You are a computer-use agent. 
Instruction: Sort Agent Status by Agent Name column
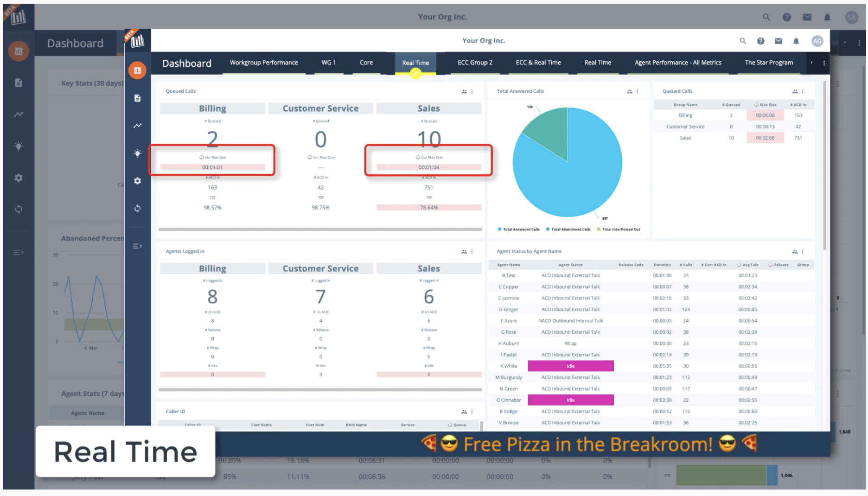509,265
